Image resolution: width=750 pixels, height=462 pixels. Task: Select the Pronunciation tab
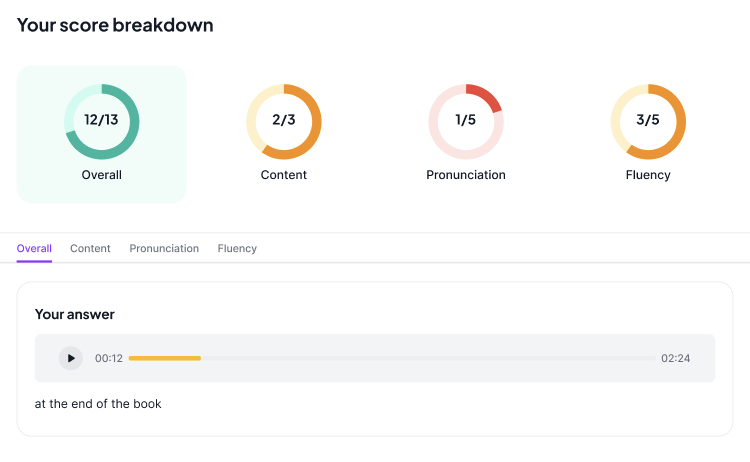(164, 248)
